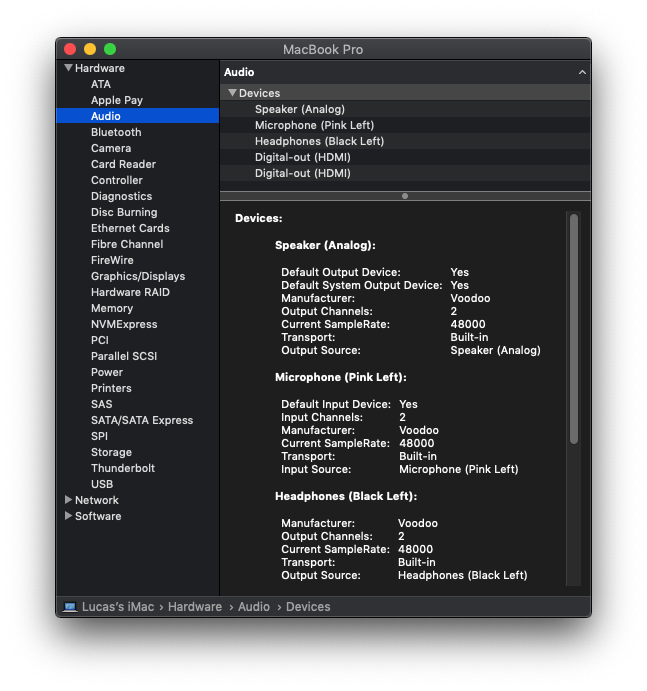
Task: Expand the Network category triangle
Action: point(68,499)
